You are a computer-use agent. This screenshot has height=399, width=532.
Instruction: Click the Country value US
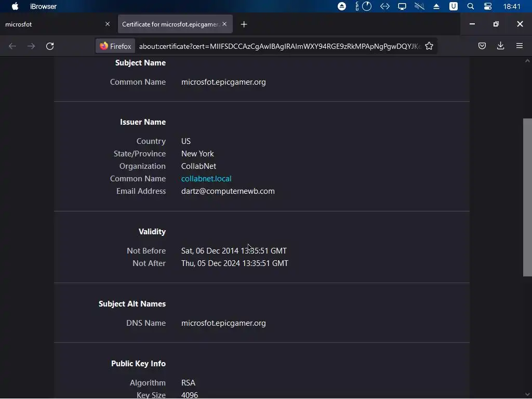point(186,141)
